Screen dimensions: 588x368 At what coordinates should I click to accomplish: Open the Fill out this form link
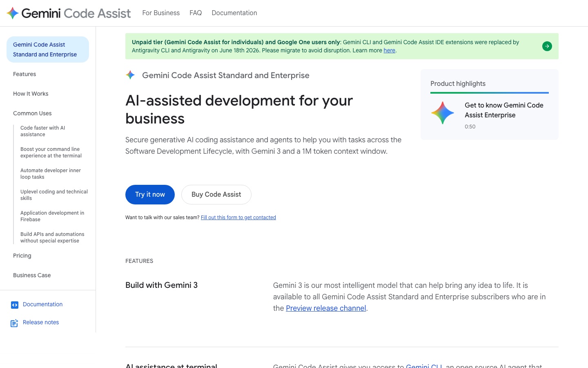point(238,218)
